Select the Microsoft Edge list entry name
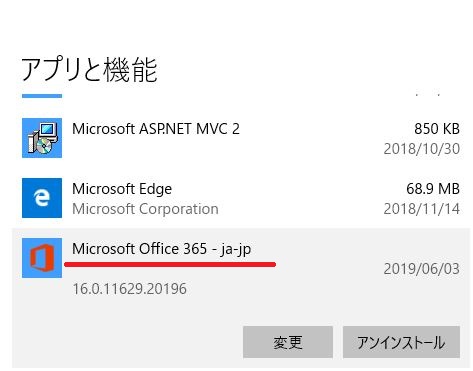This screenshot has width=473, height=371. pyautogui.click(x=122, y=189)
